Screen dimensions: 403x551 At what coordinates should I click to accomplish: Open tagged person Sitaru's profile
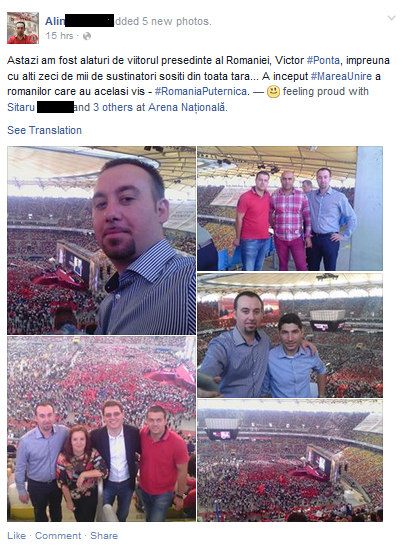coord(21,107)
